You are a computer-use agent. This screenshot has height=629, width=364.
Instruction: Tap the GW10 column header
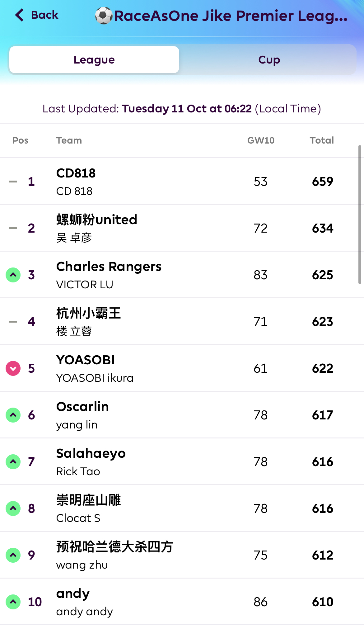pyautogui.click(x=261, y=140)
